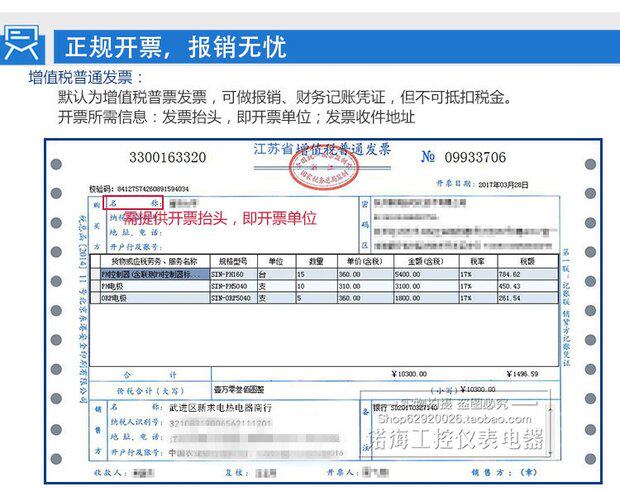Click the buyer "开户行及账号" label
Viewport: 620px width, 491px height.
pos(136,247)
